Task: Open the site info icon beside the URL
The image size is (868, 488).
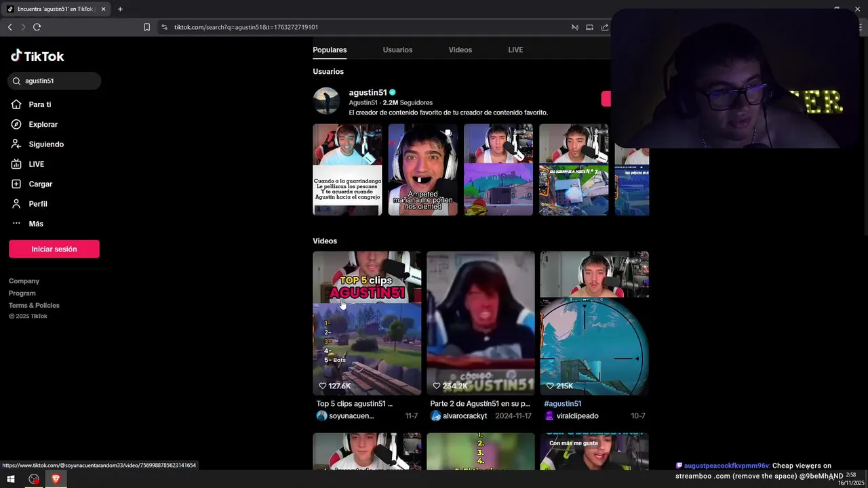Action: (x=164, y=27)
